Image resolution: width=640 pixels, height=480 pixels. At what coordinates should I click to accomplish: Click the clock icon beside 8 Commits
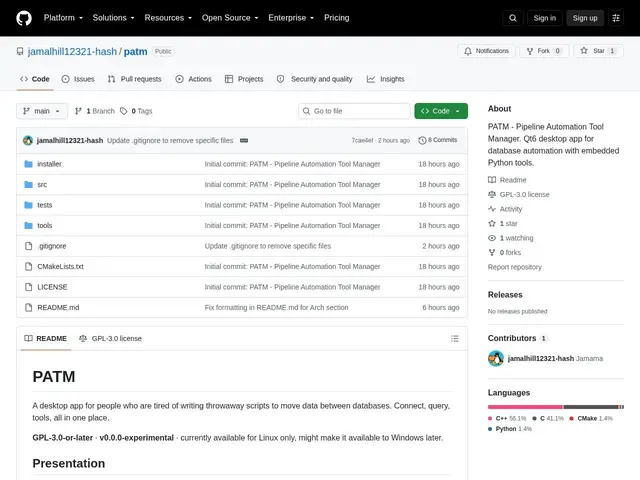tap(422, 140)
